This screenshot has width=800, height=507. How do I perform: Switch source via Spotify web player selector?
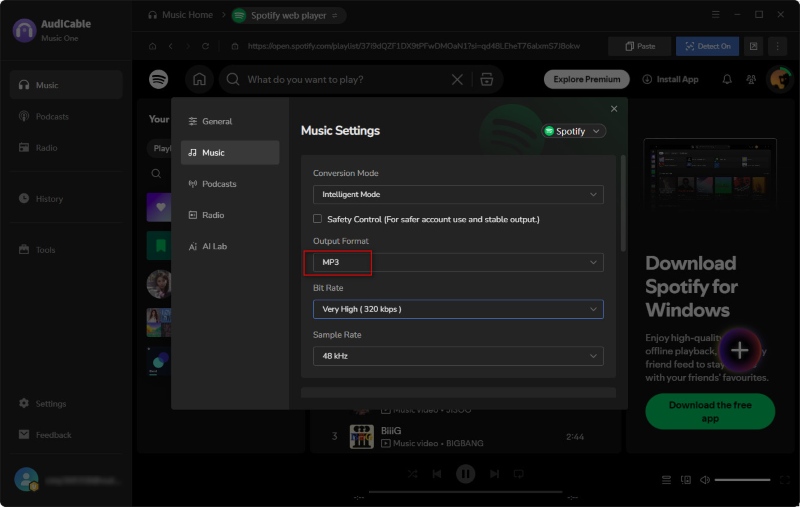coord(289,15)
